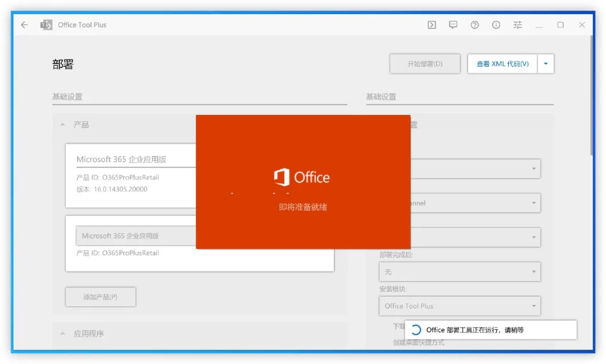
Task: Select the Microsoft 365 企业应用版 product combo box
Action: 136,236
